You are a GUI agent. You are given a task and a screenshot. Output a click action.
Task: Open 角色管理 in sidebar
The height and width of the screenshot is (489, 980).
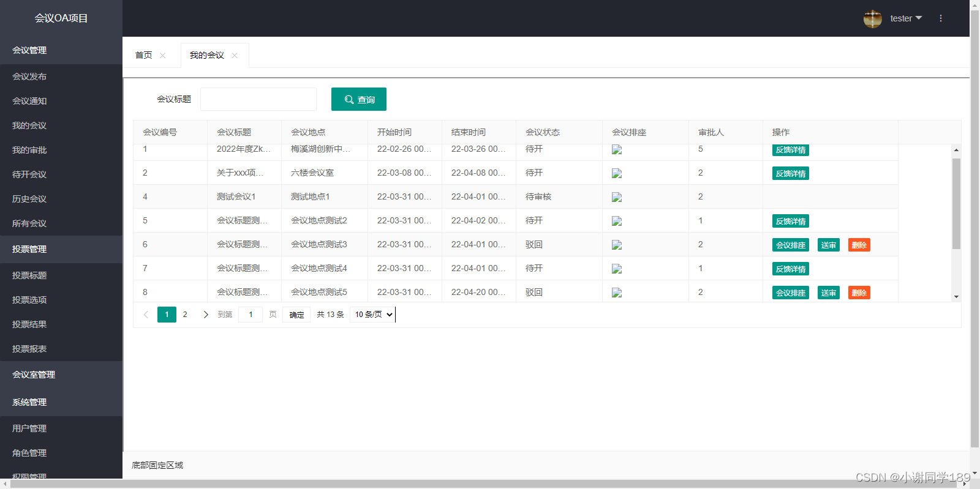tap(61, 453)
